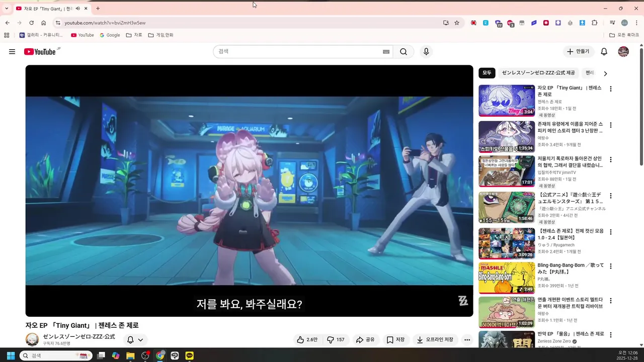The image size is (644, 362).
Task: Open Copilot from the taskbar
Action: tap(116, 355)
